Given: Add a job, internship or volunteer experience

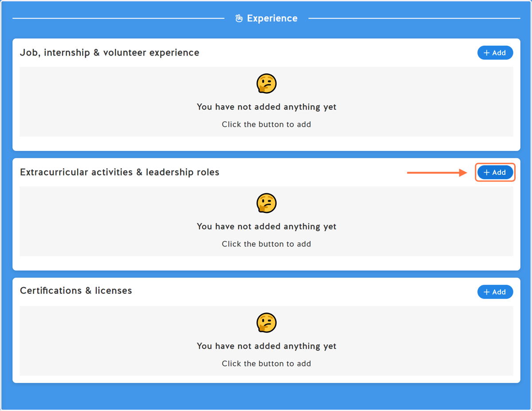Looking at the screenshot, I should click(x=495, y=53).
